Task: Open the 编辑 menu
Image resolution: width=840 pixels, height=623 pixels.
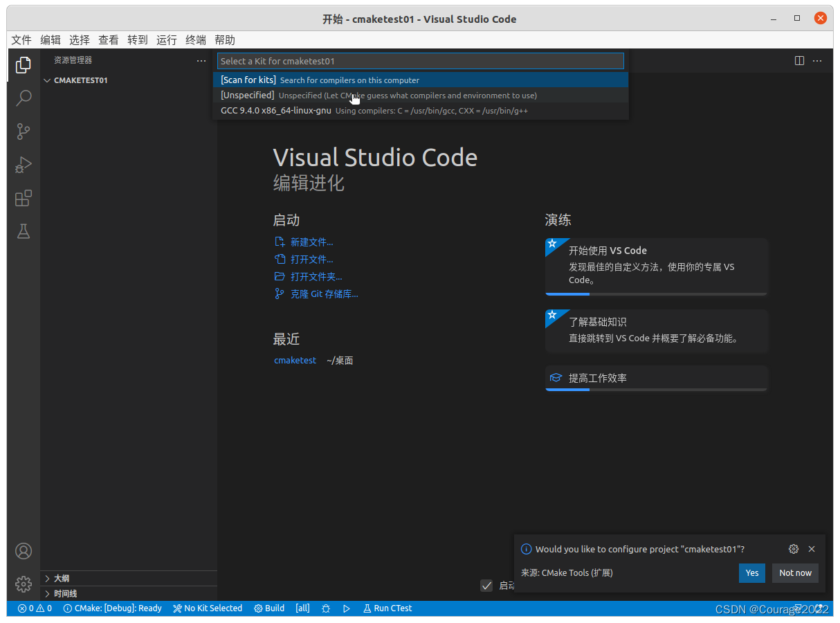Action: pos(51,40)
